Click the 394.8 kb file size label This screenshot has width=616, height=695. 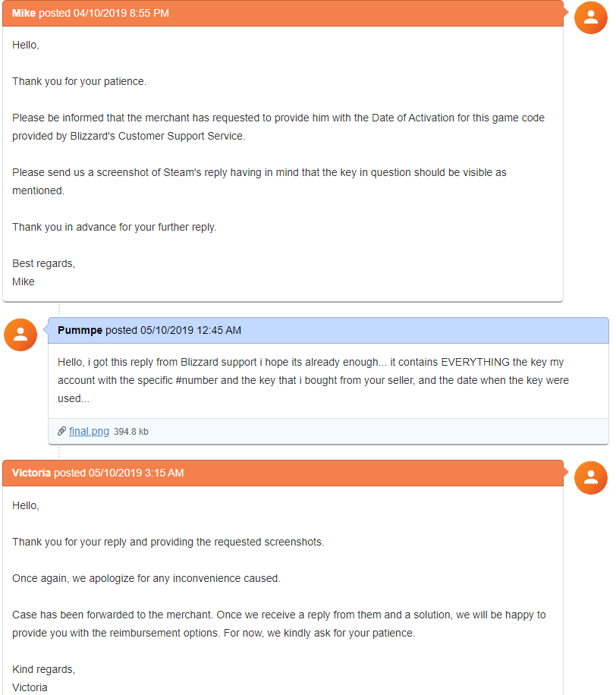tap(131, 431)
